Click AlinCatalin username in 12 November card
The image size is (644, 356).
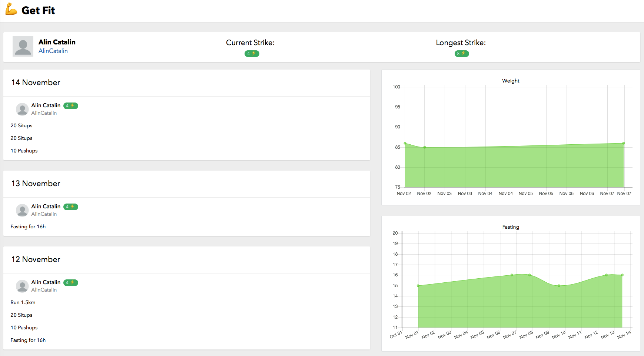(x=44, y=290)
